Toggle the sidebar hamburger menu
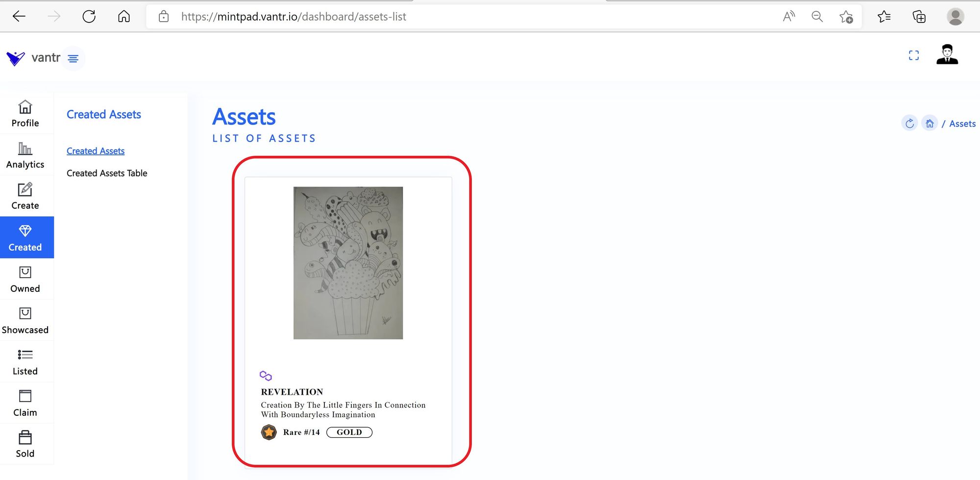 [x=73, y=58]
